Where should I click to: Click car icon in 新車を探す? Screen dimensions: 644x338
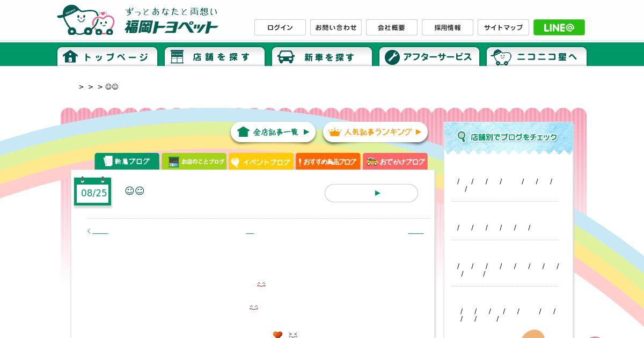tap(286, 57)
